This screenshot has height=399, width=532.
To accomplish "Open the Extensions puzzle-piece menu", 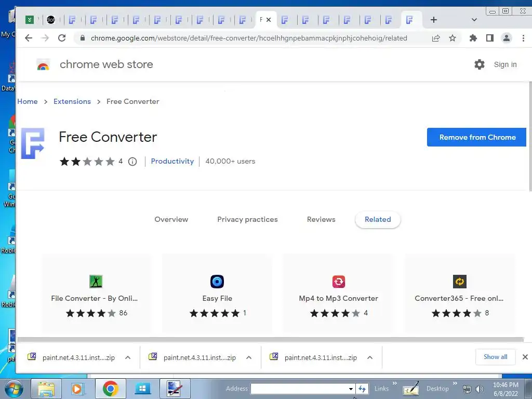I will 473,38.
